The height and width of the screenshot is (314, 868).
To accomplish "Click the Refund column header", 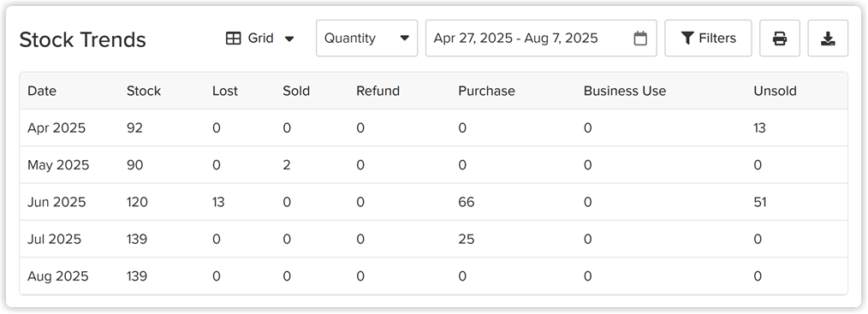I will 378,91.
